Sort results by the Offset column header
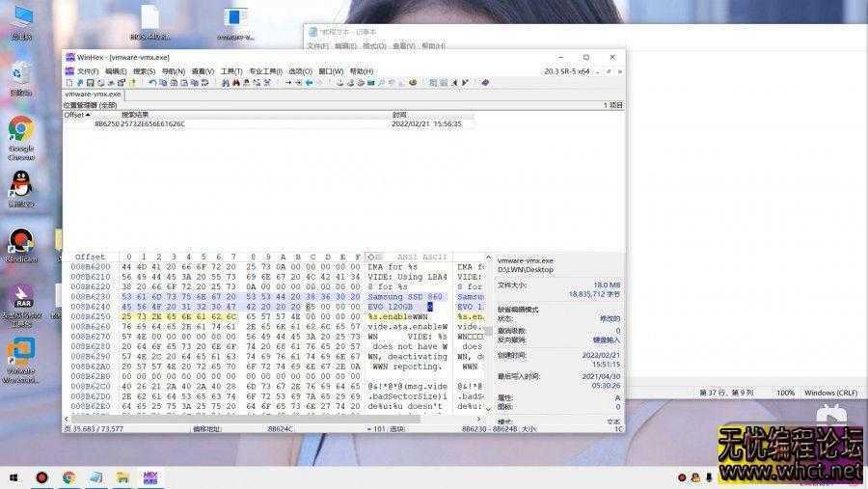The width and height of the screenshot is (868, 489). pos(74,115)
